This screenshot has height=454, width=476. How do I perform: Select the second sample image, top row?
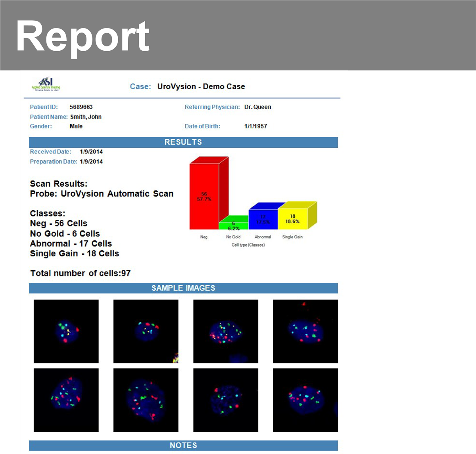(x=146, y=331)
